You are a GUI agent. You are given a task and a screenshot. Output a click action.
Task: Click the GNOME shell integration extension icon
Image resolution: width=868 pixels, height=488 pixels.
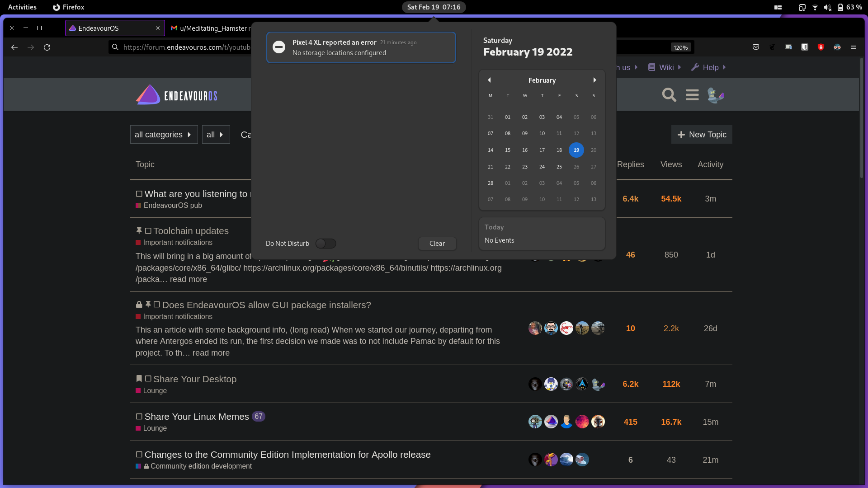(x=772, y=47)
